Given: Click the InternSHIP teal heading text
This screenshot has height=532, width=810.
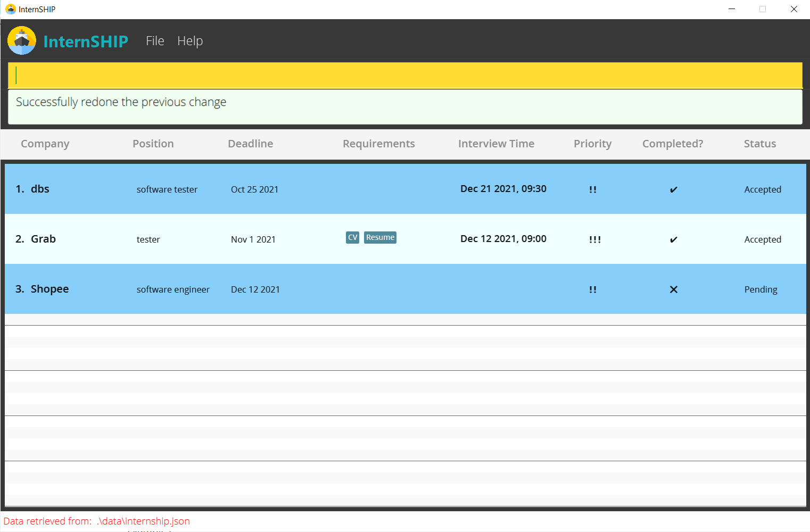Looking at the screenshot, I should coord(86,41).
